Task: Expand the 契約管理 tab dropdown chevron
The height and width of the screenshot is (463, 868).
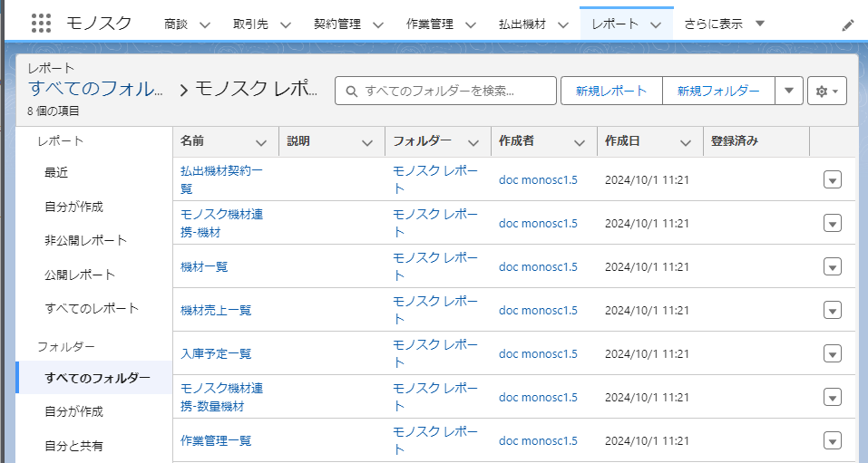Action: click(377, 24)
